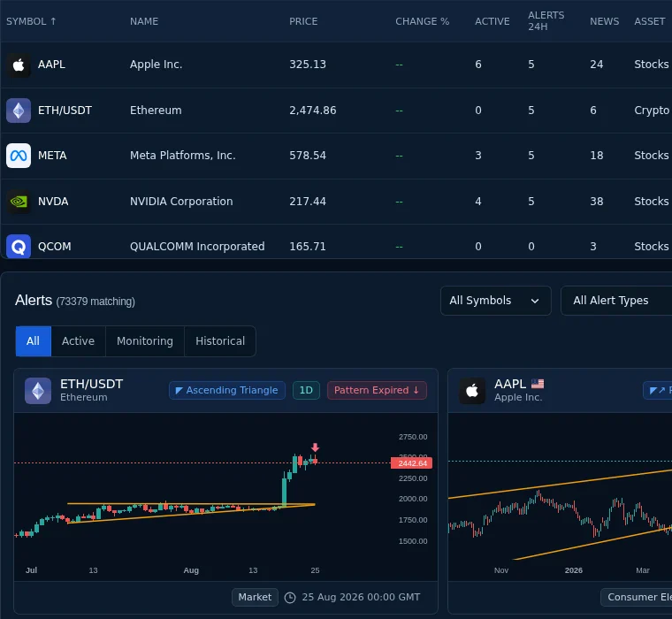
Task: Click the pattern badge on AAPL alert card
Action: point(658,391)
